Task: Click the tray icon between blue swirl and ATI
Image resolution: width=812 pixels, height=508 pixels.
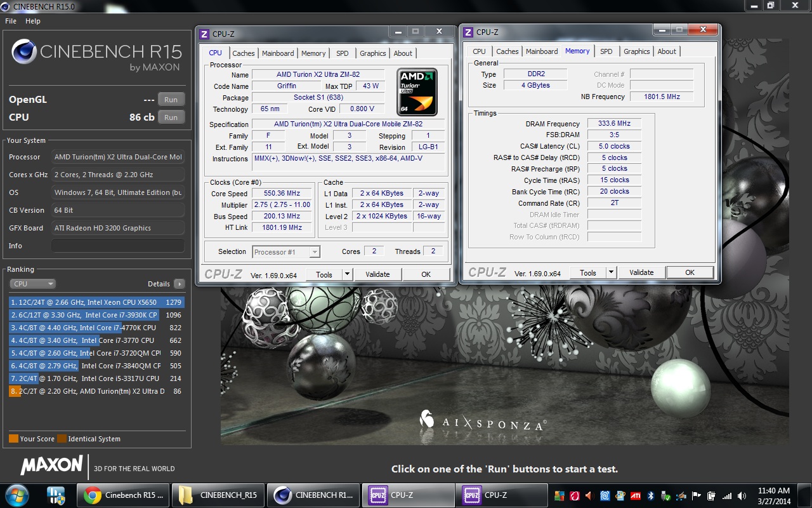Action: tap(620, 496)
